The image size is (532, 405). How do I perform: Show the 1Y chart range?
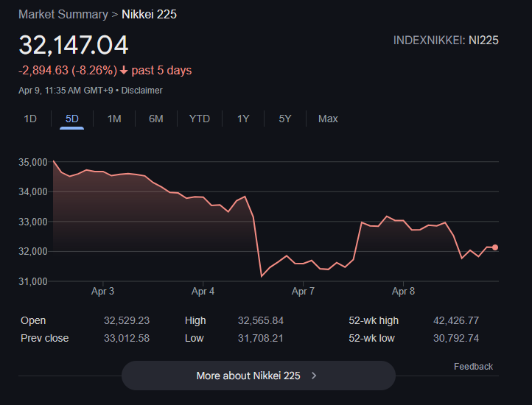(x=243, y=119)
